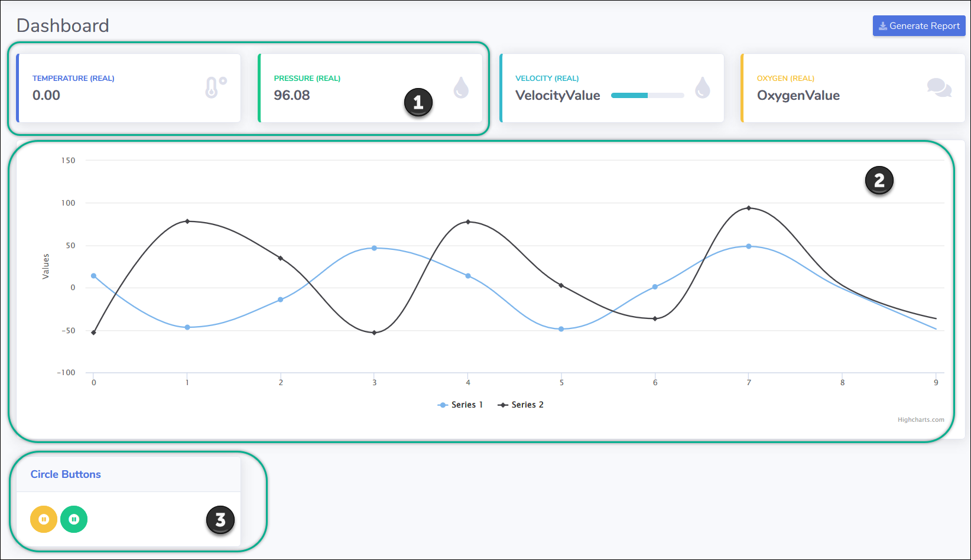Toggle Series 1 in chart legend
Viewport: 971px width, 560px height.
click(x=460, y=405)
